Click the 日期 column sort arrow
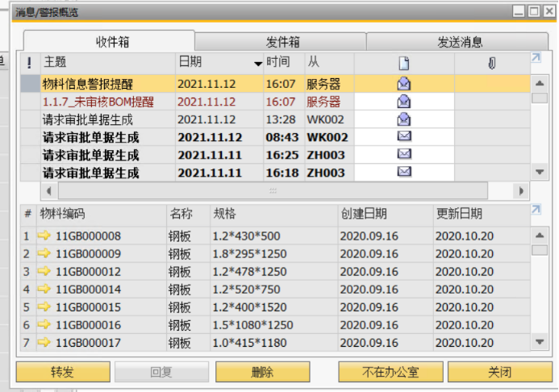The width and height of the screenshot is (559, 392). point(258,63)
